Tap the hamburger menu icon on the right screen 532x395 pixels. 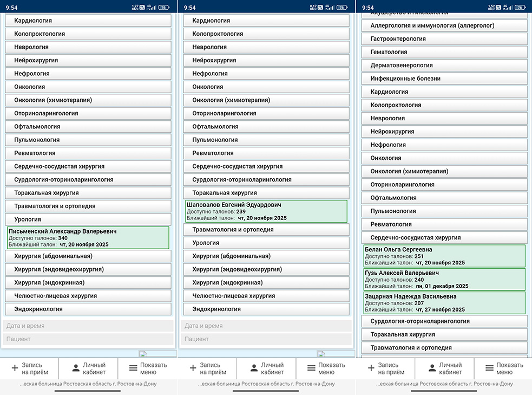489,368
